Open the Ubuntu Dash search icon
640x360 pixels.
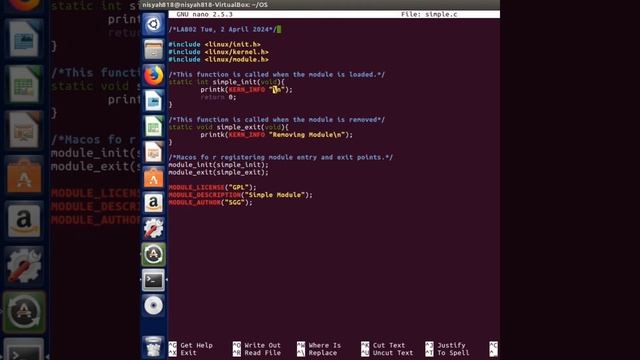tap(153, 24)
